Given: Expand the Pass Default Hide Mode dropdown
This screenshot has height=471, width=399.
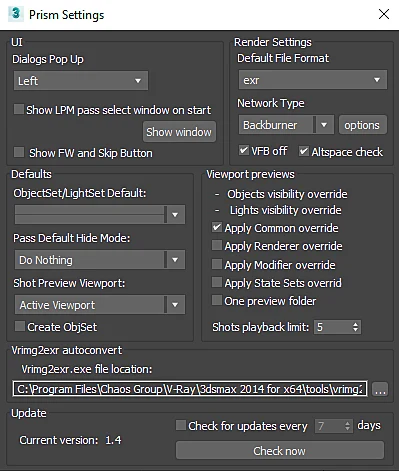Looking at the screenshot, I should pos(100,260).
